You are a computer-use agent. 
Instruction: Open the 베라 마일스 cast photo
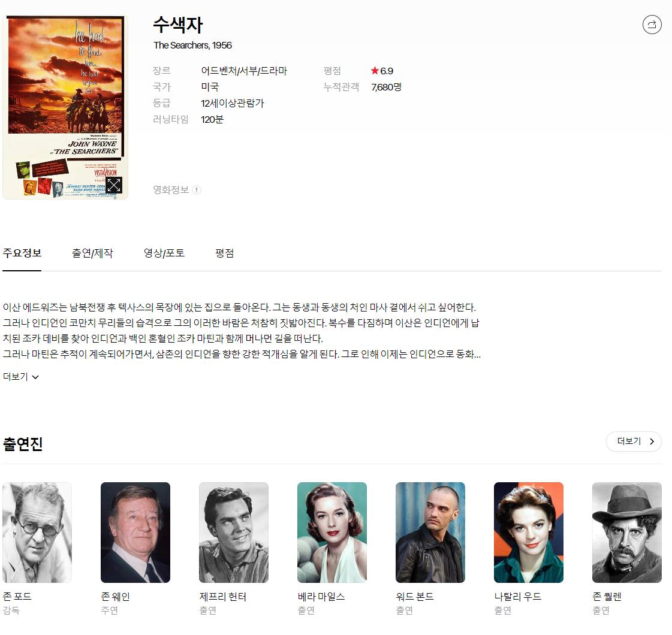pyautogui.click(x=332, y=532)
